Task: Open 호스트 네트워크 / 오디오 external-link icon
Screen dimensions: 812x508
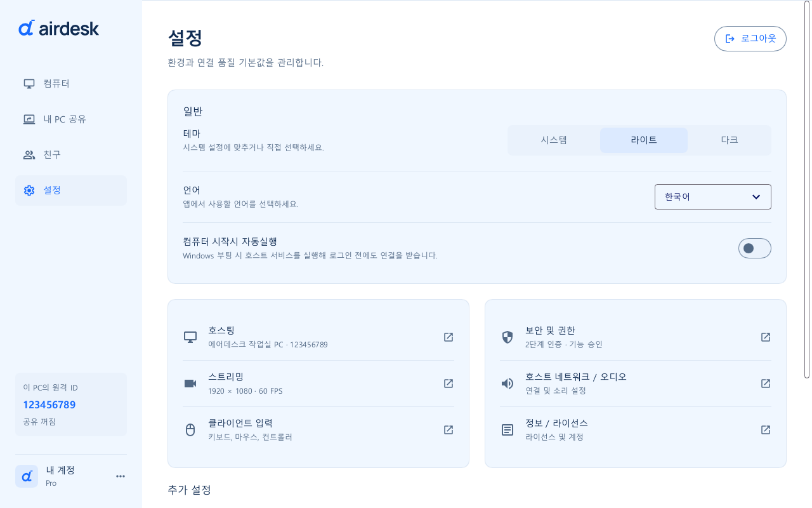Action: pyautogui.click(x=766, y=384)
